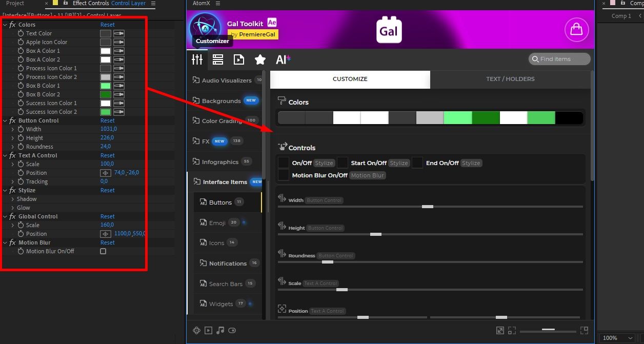This screenshot has width=644, height=344.
Task: Select the Notifications item group
Action: (x=228, y=263)
